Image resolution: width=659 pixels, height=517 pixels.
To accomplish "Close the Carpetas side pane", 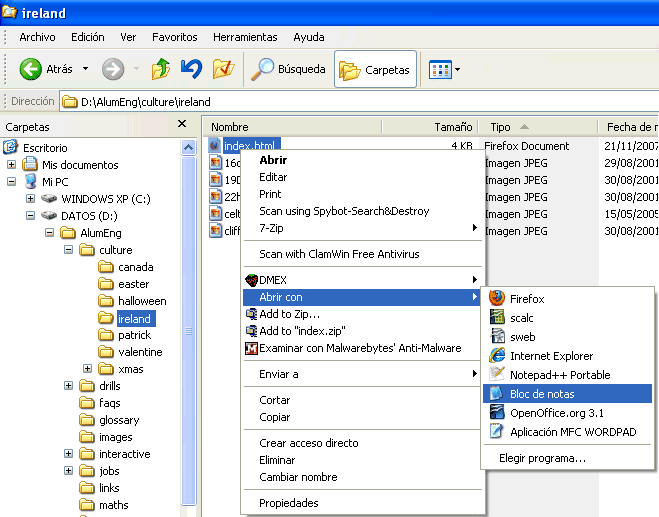I will click(x=182, y=124).
